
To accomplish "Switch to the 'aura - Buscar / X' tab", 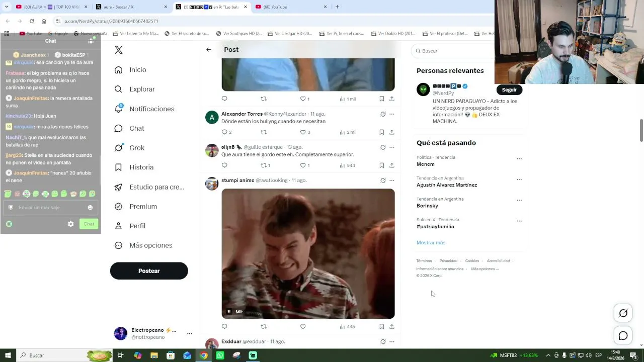I will (132, 7).
